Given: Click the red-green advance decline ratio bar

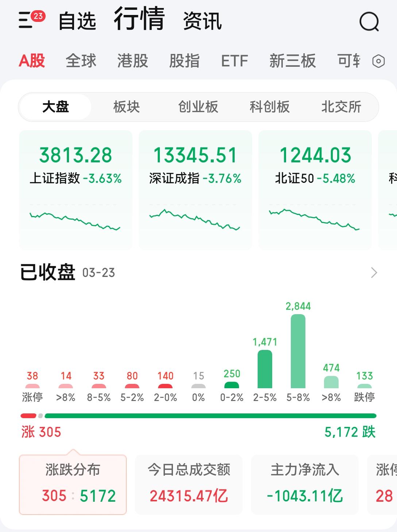Looking at the screenshot, I should pos(198,415).
